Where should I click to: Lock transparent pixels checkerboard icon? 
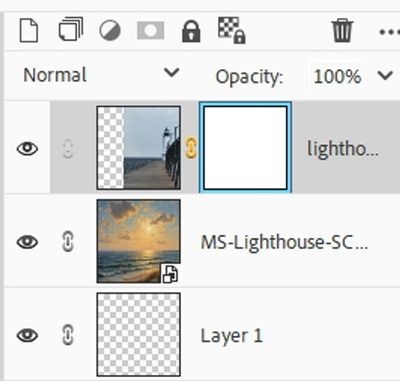click(232, 31)
